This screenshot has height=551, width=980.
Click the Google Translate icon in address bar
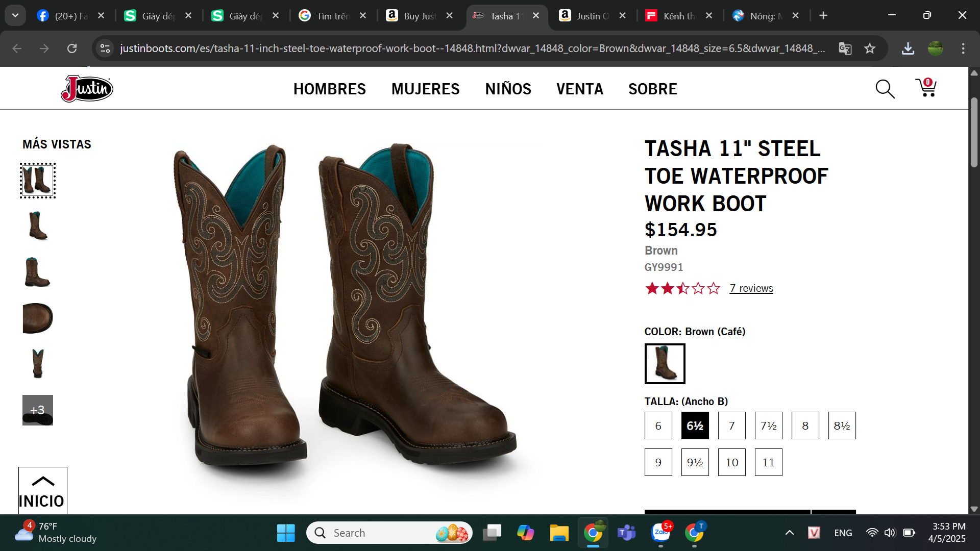pyautogui.click(x=845, y=48)
